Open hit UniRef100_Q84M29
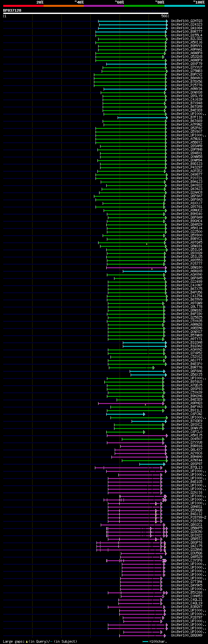 (x=187, y=225)
